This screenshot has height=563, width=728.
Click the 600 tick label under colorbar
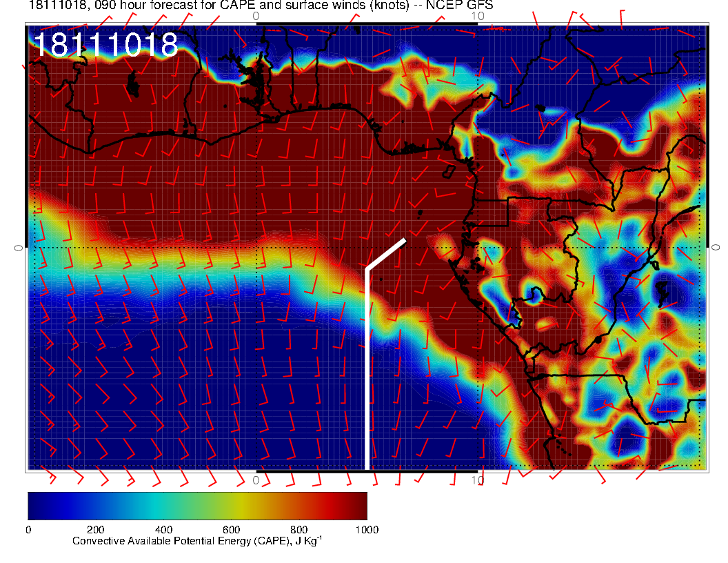click(x=231, y=530)
